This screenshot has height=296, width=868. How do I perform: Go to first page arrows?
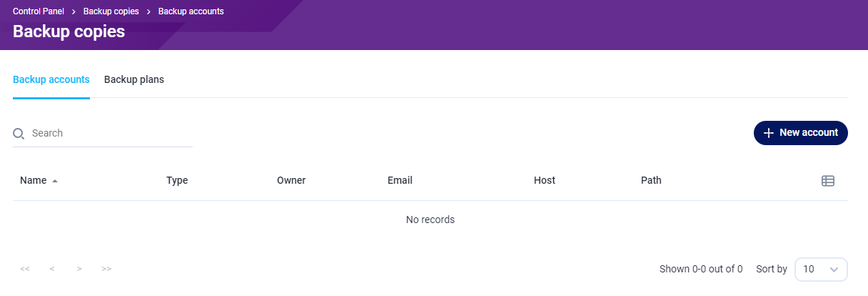pos(25,269)
